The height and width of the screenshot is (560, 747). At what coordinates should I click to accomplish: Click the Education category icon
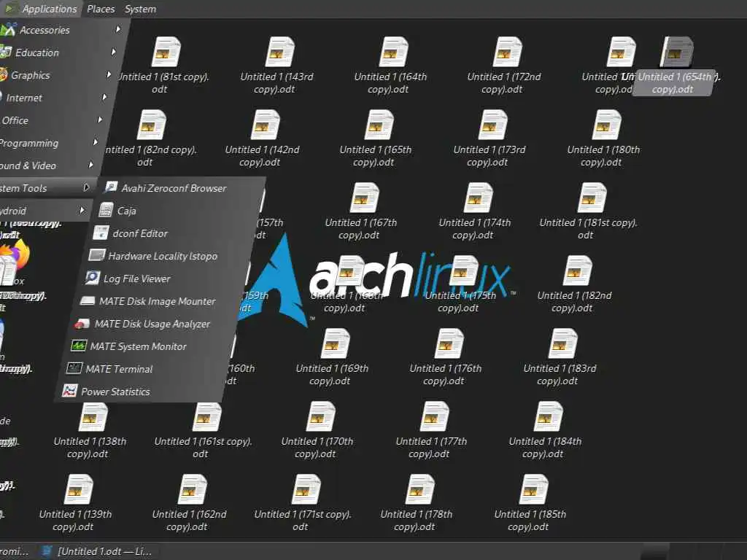(6, 52)
